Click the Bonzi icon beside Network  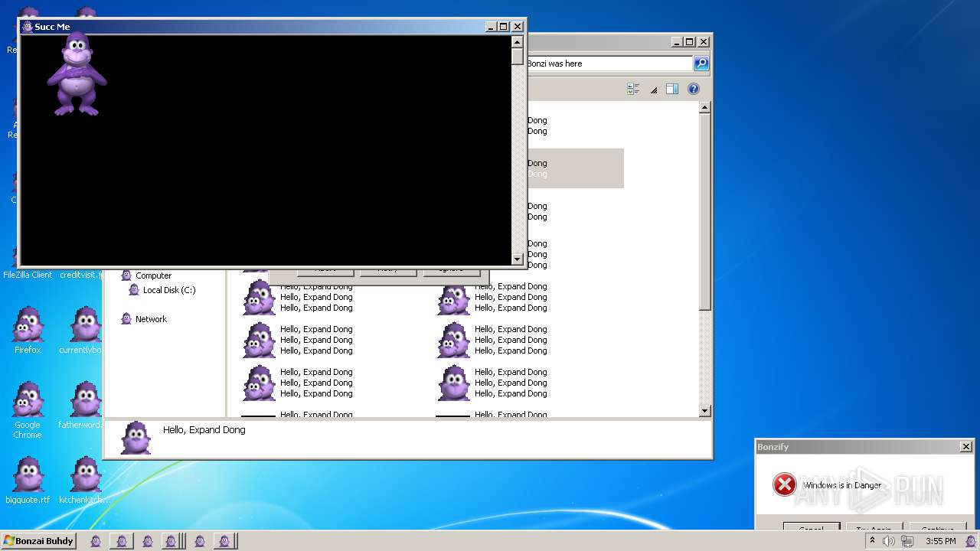pyautogui.click(x=126, y=319)
